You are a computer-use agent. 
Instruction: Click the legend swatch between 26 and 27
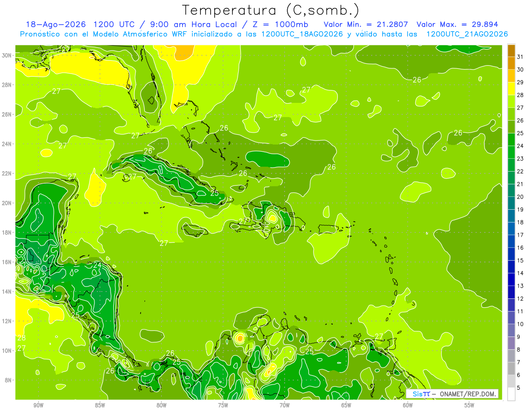(x=511, y=114)
